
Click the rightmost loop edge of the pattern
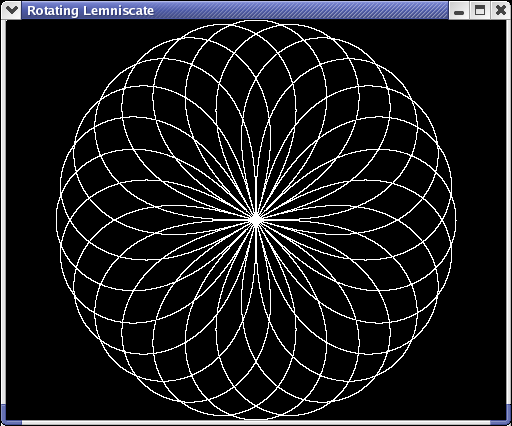click(455, 220)
